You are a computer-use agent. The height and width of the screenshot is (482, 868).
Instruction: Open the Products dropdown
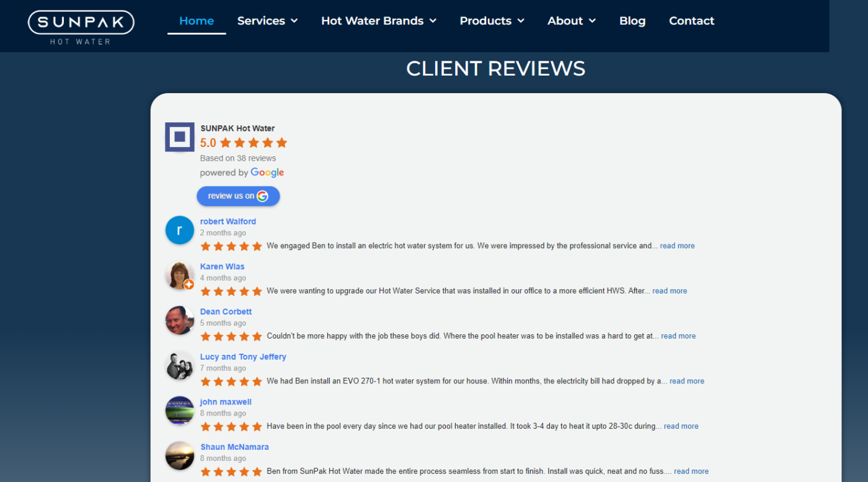point(492,20)
